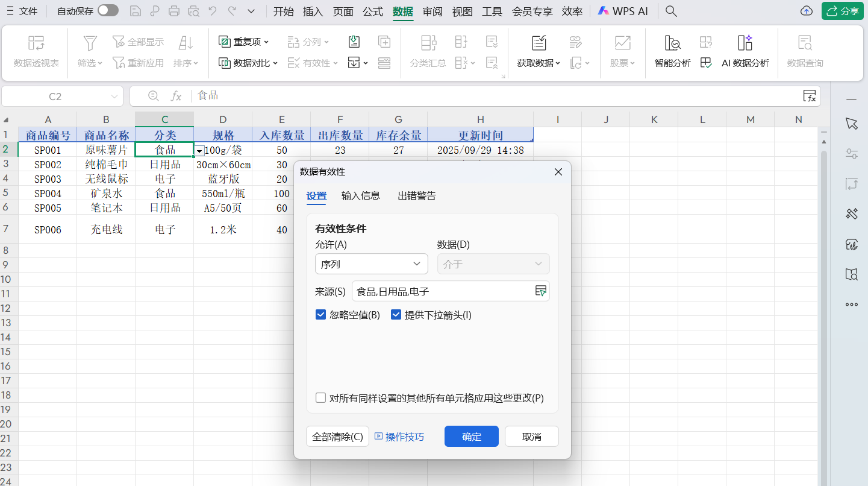Image resolution: width=868 pixels, height=486 pixels.
Task: Uncheck 忽略空值 checkbox
Action: coord(321,315)
